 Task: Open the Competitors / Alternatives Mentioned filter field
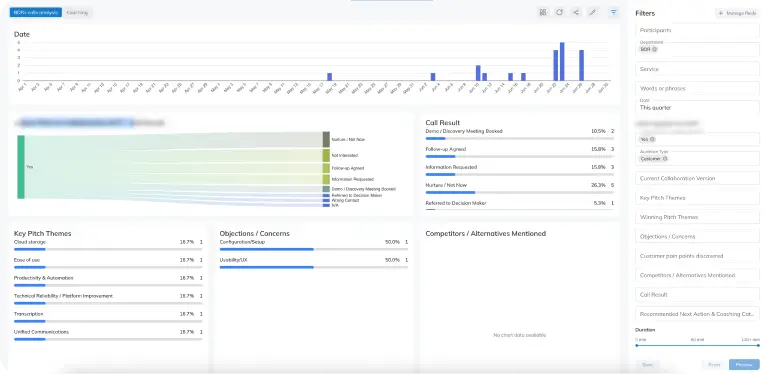(x=697, y=276)
